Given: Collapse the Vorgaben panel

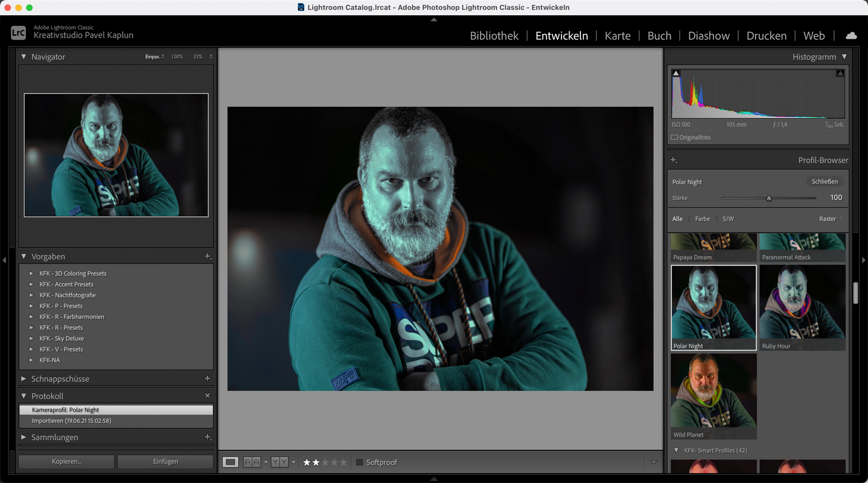Looking at the screenshot, I should pyautogui.click(x=24, y=256).
